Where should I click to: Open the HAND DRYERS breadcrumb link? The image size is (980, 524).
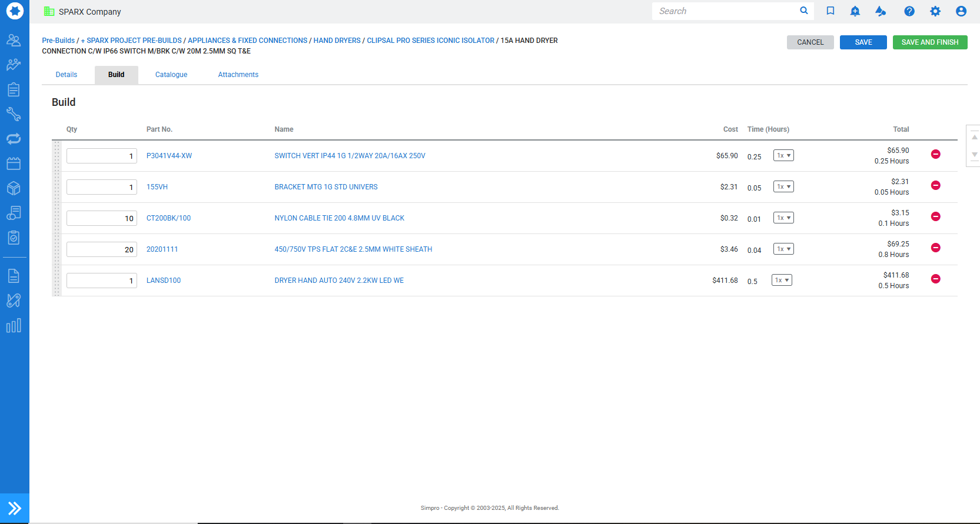[337, 41]
